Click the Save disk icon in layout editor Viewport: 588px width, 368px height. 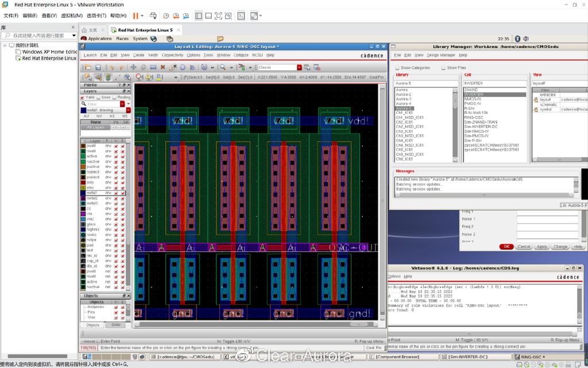click(98, 68)
